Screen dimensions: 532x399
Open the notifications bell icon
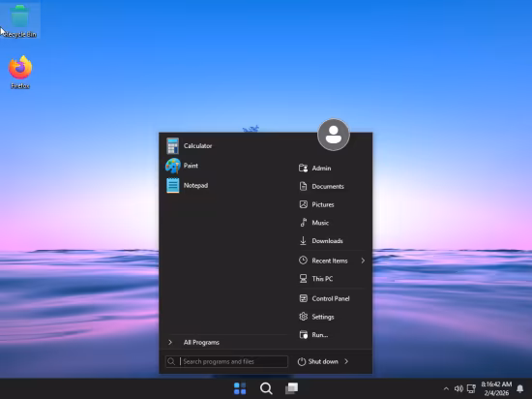pos(519,388)
